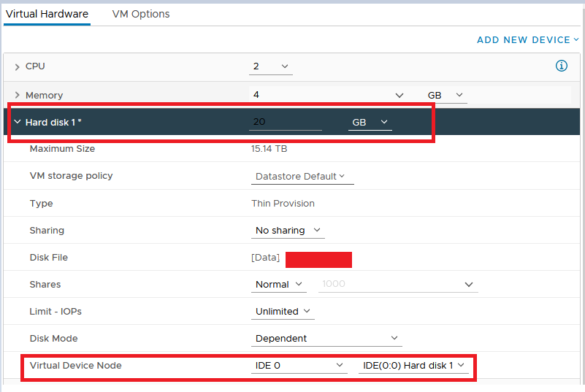Select the Virtual Hardware tab
The height and width of the screenshot is (392, 585).
click(x=47, y=14)
